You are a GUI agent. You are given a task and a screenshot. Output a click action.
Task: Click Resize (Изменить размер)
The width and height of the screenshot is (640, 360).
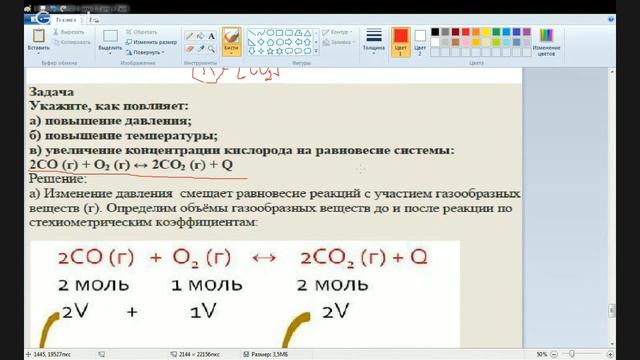pyautogui.click(x=151, y=42)
